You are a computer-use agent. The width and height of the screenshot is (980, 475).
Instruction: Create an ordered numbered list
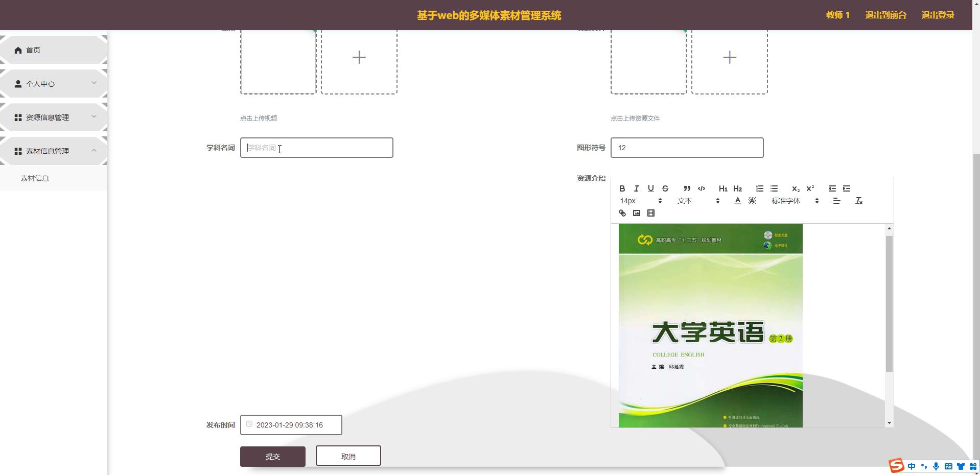(x=760, y=188)
